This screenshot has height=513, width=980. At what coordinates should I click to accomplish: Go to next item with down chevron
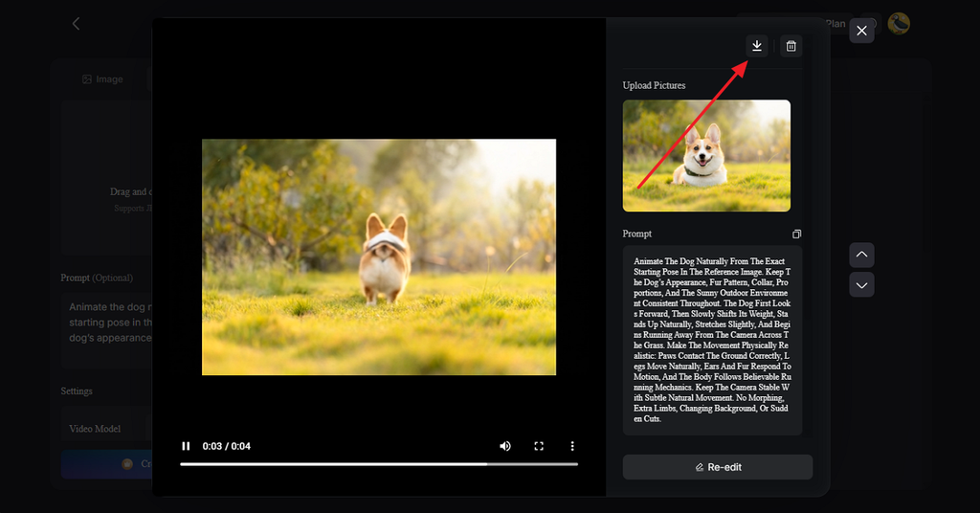(x=861, y=285)
